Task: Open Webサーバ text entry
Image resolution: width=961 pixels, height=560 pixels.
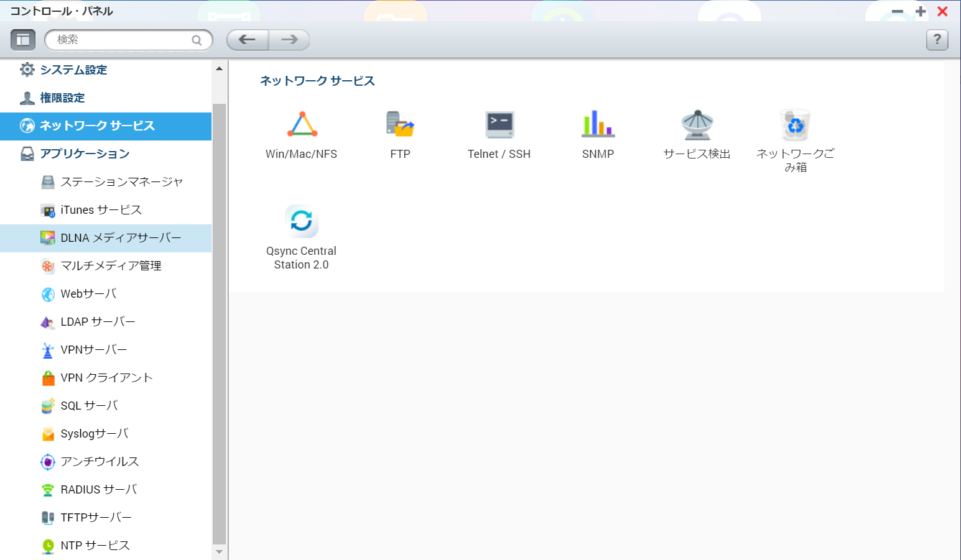Action: 89,294
